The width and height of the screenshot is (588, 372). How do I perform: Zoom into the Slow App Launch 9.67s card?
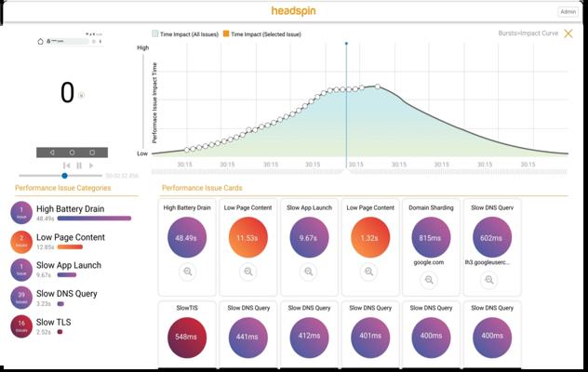tap(309, 272)
